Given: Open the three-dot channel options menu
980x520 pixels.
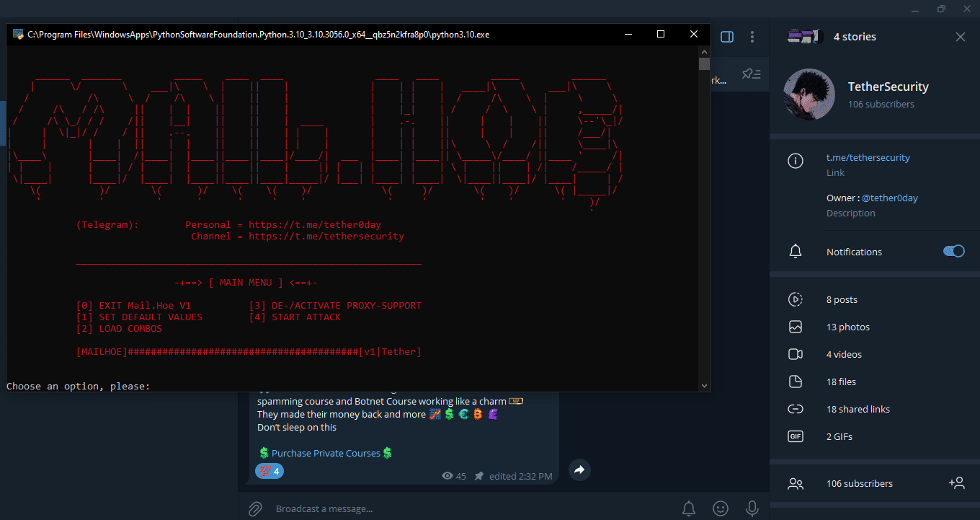Looking at the screenshot, I should click(x=752, y=37).
